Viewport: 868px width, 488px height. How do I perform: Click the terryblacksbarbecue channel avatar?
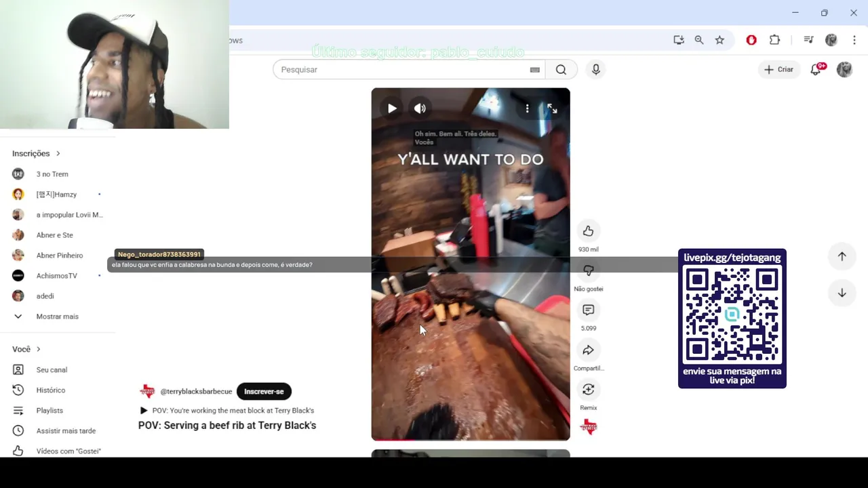click(x=147, y=391)
